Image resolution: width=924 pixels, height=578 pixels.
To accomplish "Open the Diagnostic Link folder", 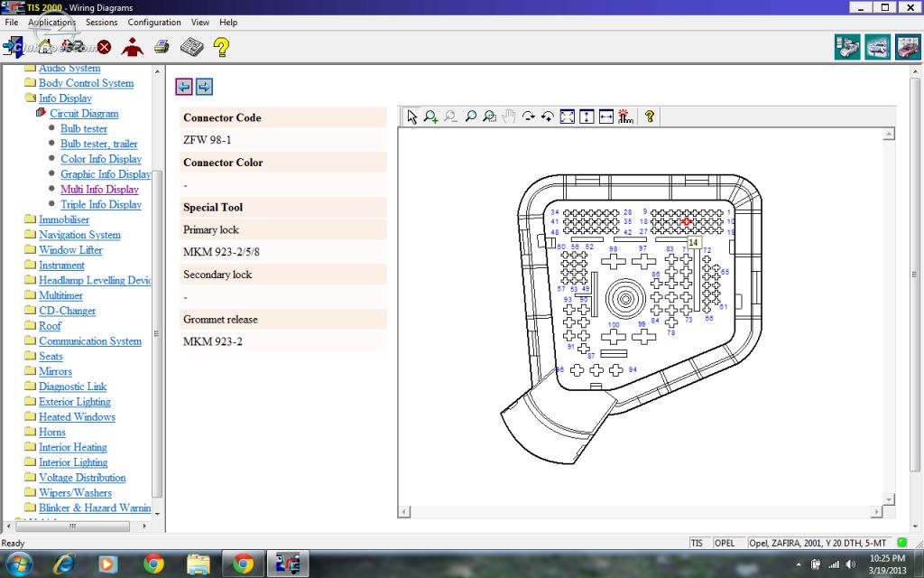I will coord(72,387).
